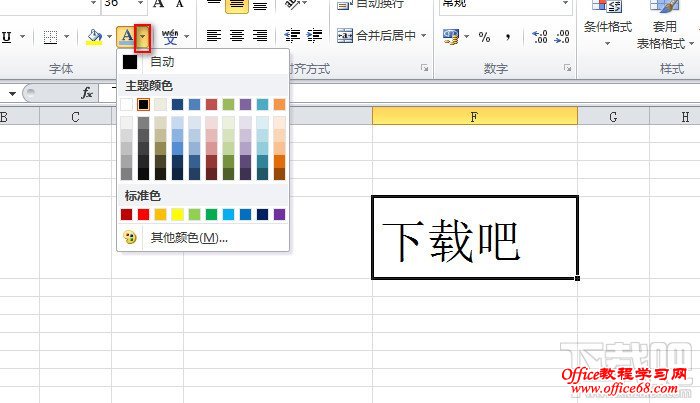
Task: Open the name box dropdown arrow
Action: (12, 93)
